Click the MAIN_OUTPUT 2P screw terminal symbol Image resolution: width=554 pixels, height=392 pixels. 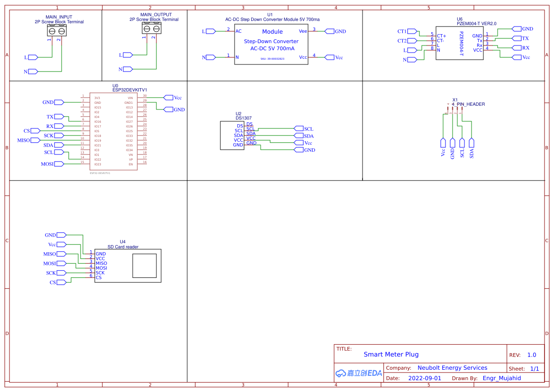point(152,29)
